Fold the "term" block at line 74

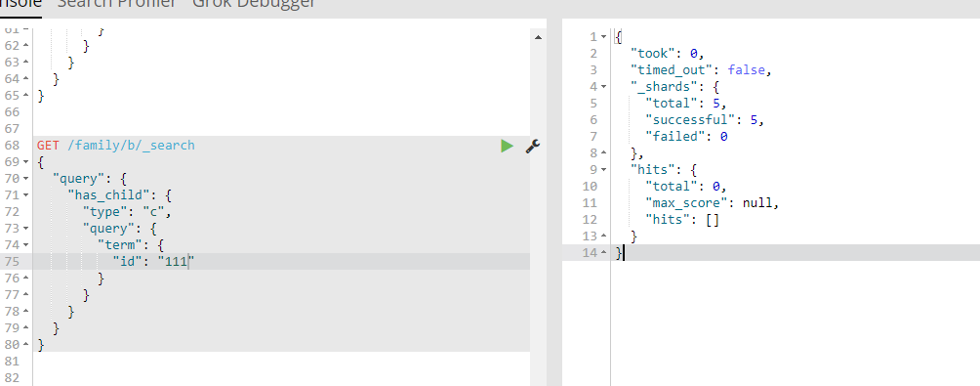click(x=25, y=244)
